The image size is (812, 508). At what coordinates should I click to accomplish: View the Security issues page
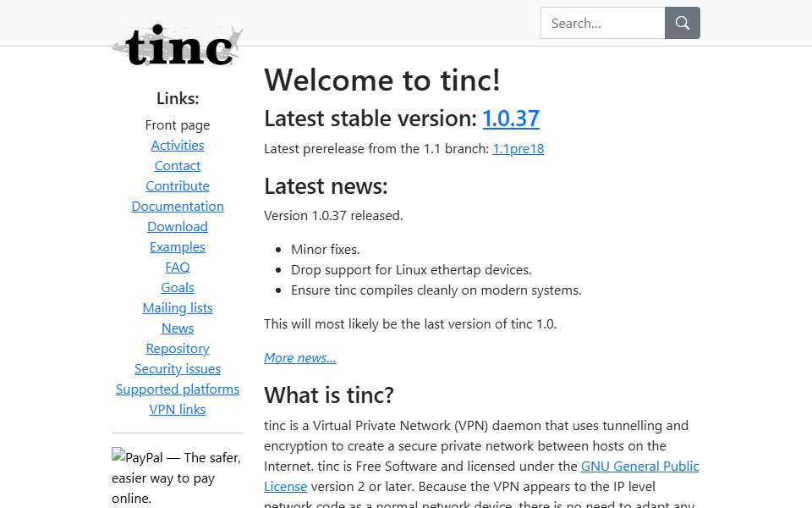pyautogui.click(x=178, y=368)
